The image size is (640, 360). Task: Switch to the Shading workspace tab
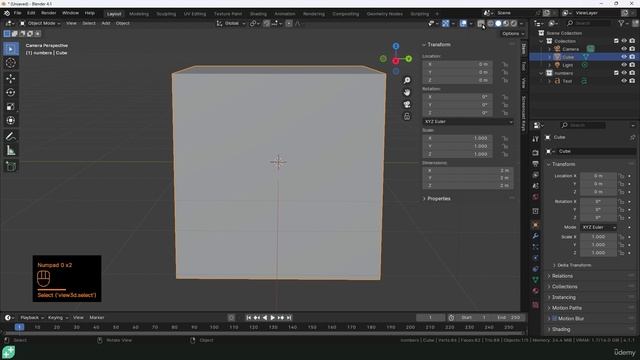point(258,14)
